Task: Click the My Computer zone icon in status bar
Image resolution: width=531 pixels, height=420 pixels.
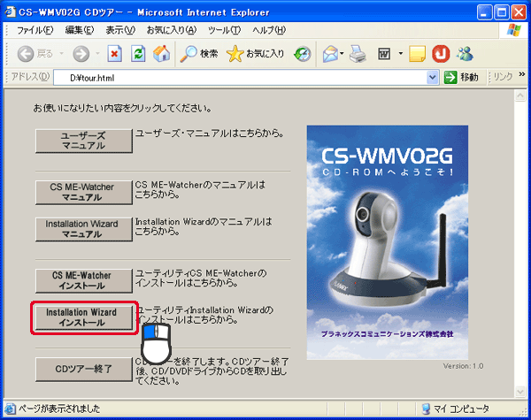Action: tap(426, 409)
